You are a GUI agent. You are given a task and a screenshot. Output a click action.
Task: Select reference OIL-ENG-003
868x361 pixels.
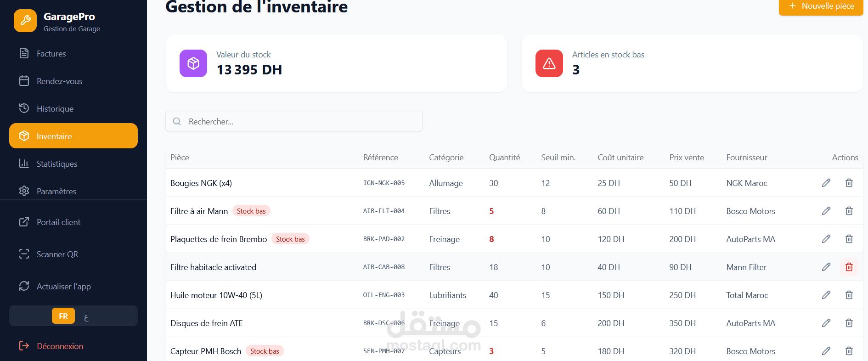coord(384,295)
